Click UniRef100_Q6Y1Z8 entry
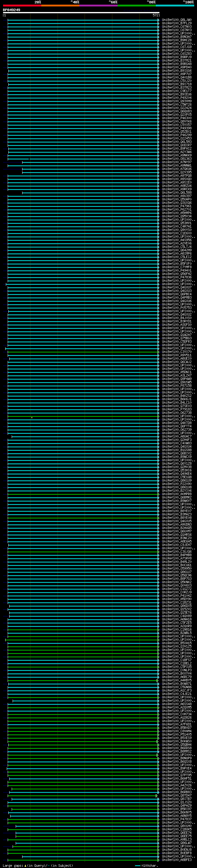The image size is (197, 868). tap(177, 464)
